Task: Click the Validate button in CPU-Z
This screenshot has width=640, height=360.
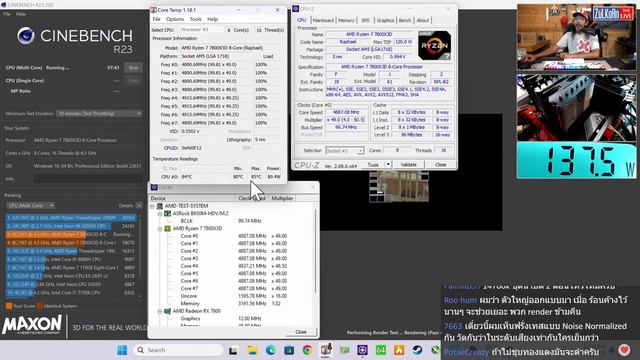Action: click(x=408, y=164)
